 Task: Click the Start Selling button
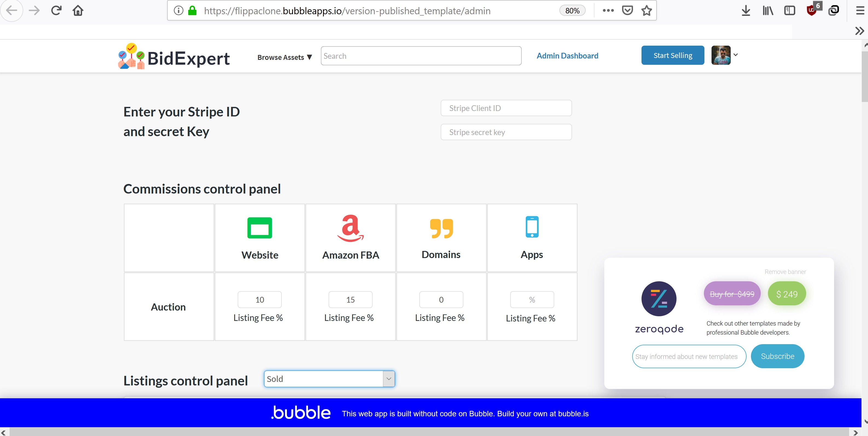[x=672, y=55]
